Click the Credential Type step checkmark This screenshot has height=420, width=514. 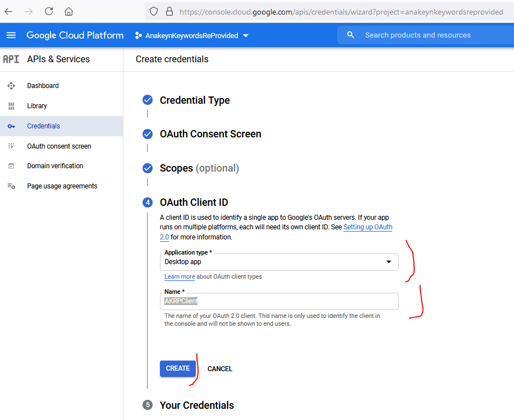point(148,100)
